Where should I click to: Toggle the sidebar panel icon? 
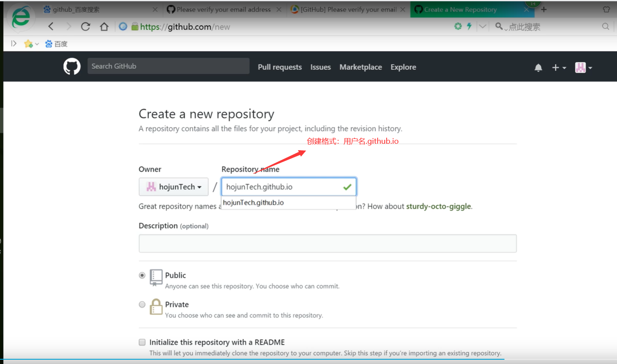click(14, 43)
